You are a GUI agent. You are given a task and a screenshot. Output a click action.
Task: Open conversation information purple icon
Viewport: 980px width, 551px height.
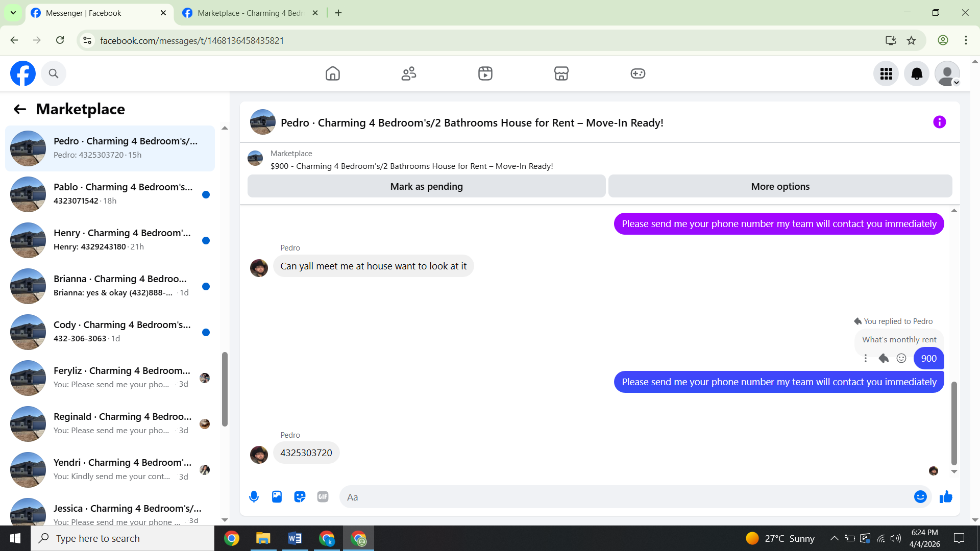pos(939,122)
